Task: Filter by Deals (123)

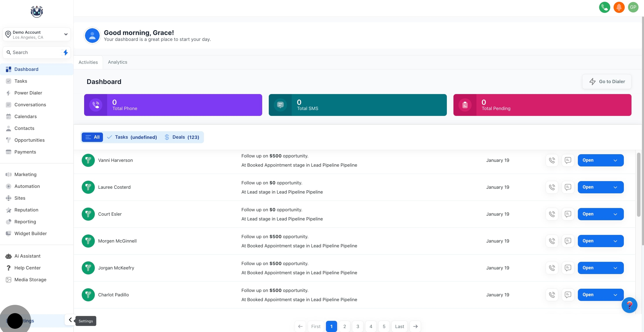Action: [182, 137]
